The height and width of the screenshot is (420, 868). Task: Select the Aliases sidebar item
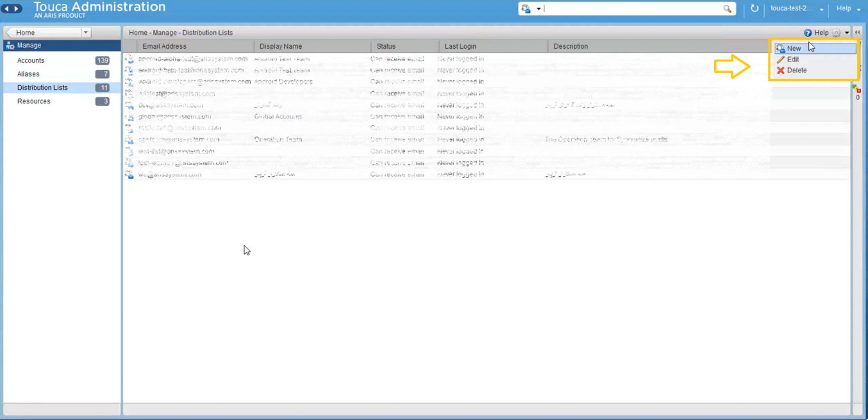[x=28, y=74]
